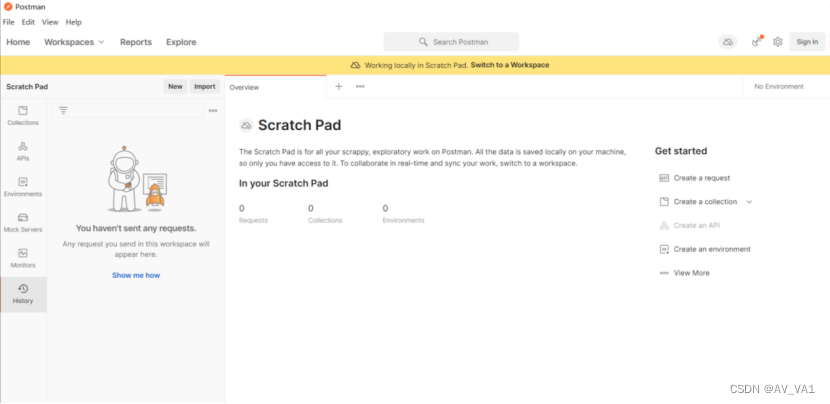Click the 'Get started' heading

pyautogui.click(x=681, y=151)
